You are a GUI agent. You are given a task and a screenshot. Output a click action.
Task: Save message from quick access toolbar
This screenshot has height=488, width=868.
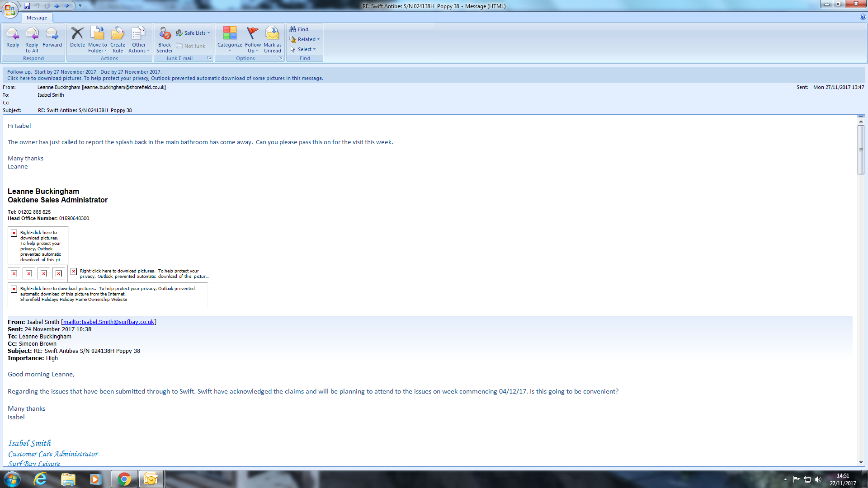27,6
